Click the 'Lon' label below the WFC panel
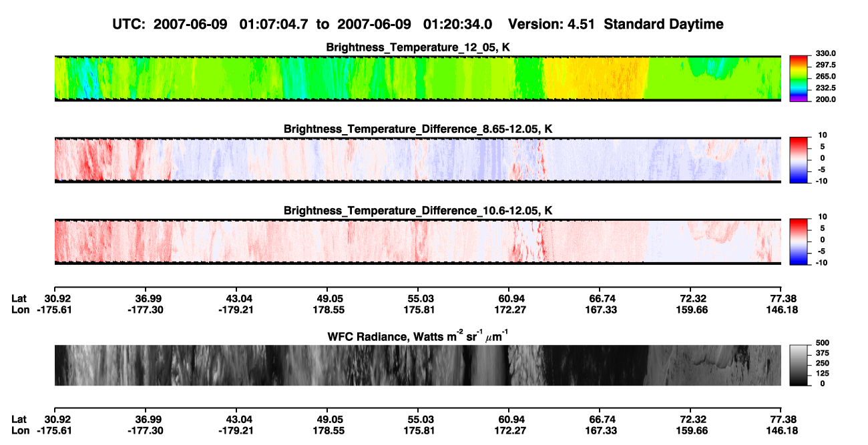The image size is (868, 445). (20, 431)
